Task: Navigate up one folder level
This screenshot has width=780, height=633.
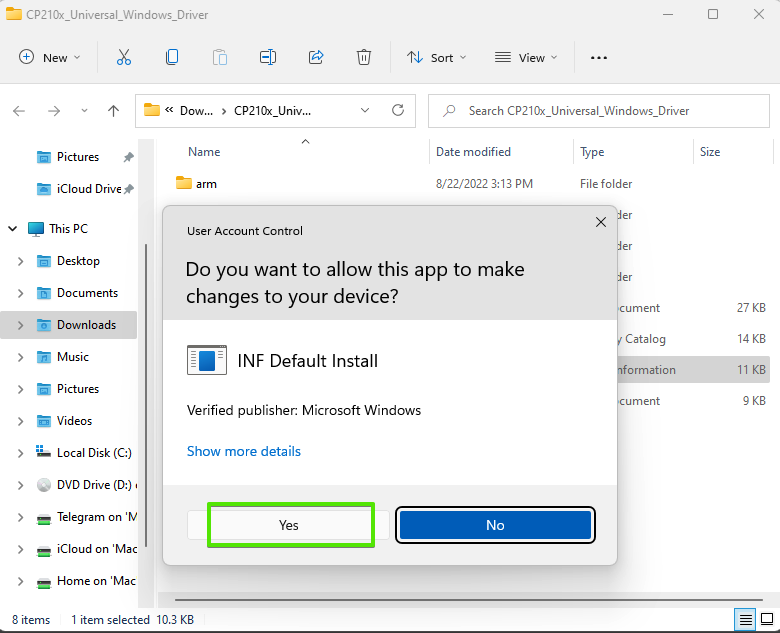Action: [x=114, y=111]
